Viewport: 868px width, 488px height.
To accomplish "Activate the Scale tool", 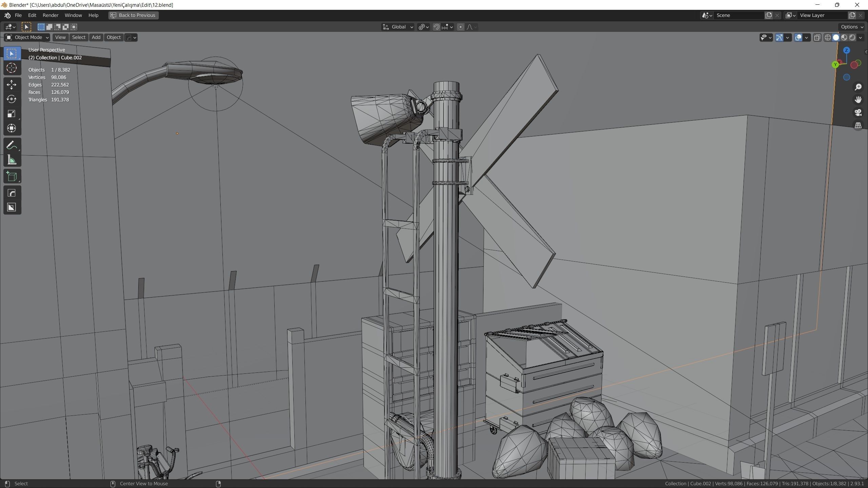I will pyautogui.click(x=12, y=114).
